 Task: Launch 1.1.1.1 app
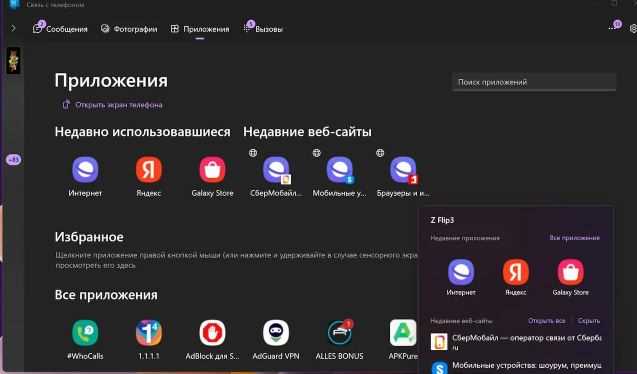pos(149,340)
